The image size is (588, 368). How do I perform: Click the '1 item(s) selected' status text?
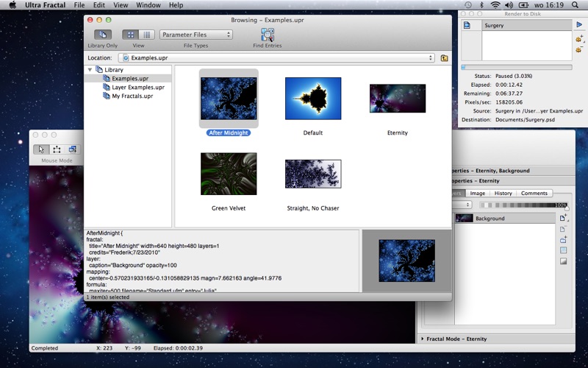[108, 297]
